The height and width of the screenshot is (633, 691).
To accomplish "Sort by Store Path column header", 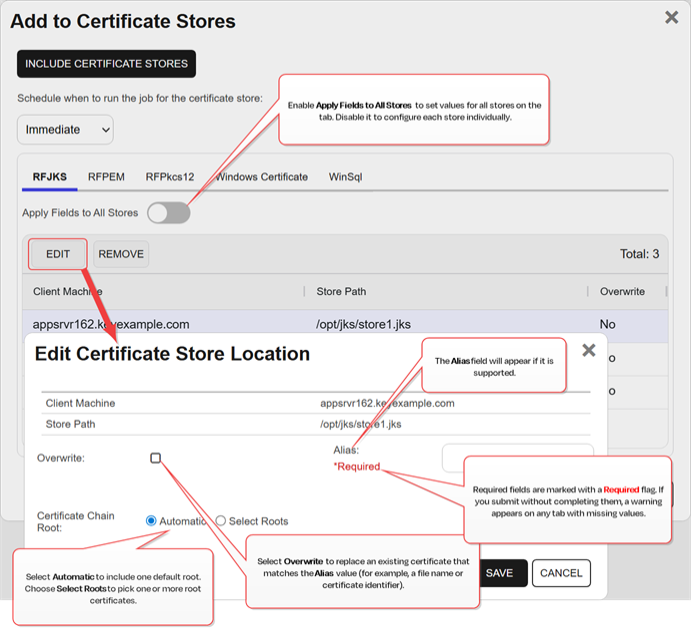I will pos(341,292).
